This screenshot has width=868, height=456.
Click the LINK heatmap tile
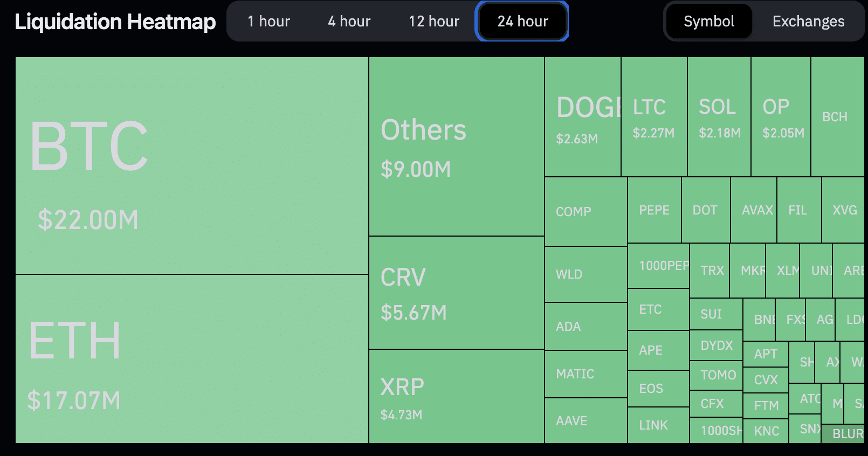click(658, 425)
